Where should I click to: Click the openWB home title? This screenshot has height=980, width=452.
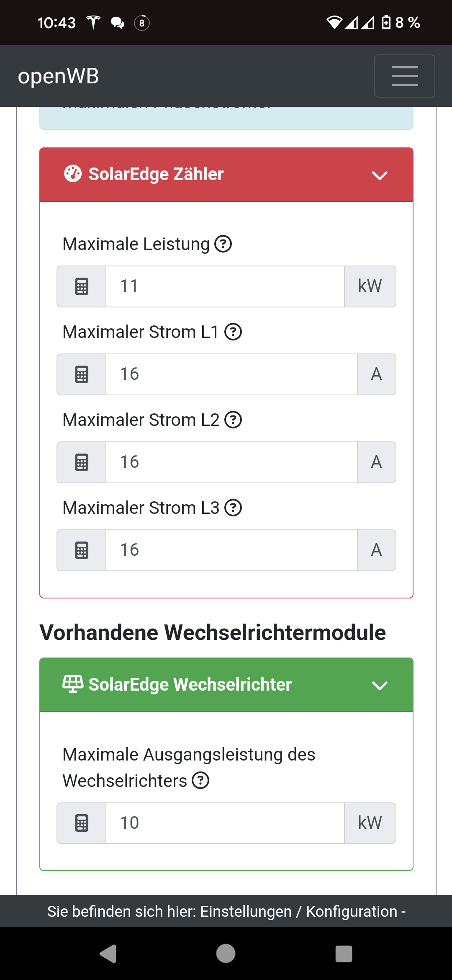[x=58, y=76]
